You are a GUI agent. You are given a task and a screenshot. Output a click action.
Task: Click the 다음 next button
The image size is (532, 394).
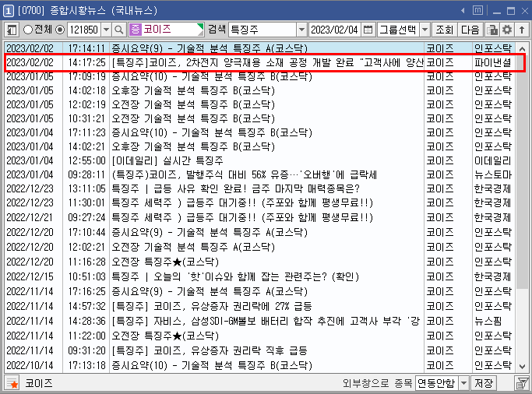point(470,30)
